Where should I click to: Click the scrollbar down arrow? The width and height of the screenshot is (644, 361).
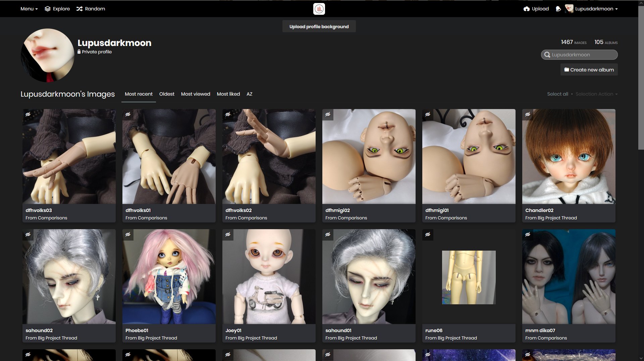[641, 358]
